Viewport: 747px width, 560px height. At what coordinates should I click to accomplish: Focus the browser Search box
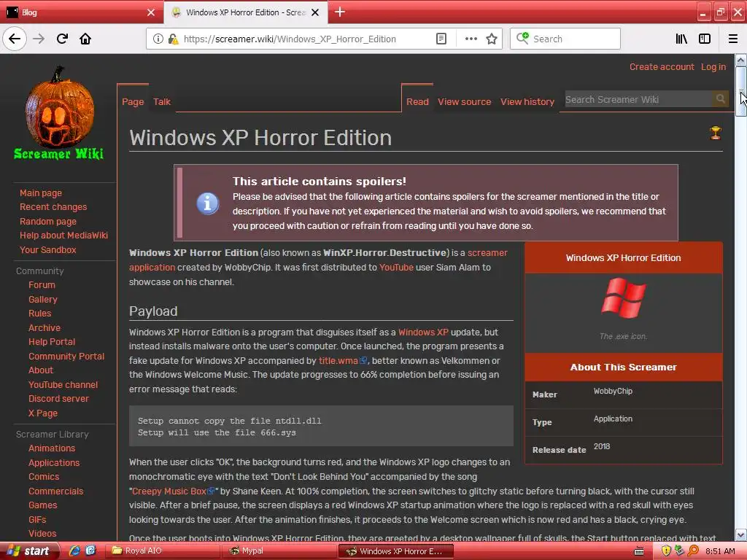[565, 39]
